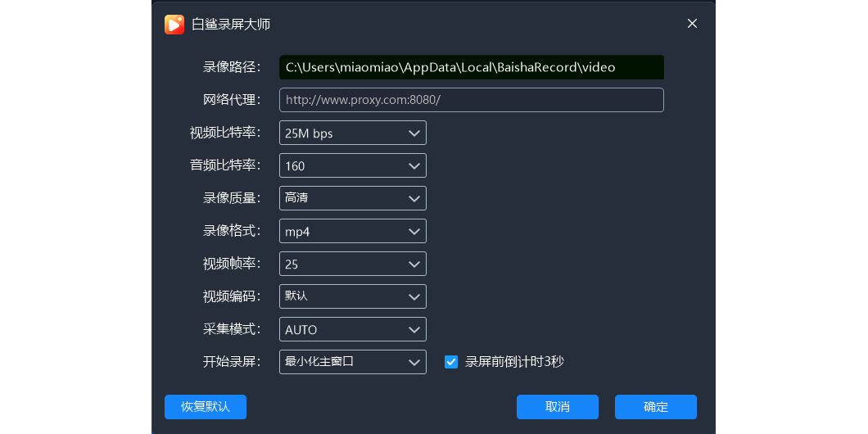Open the 视频帧率 25 dropdown
The width and height of the screenshot is (868, 434).
[352, 264]
